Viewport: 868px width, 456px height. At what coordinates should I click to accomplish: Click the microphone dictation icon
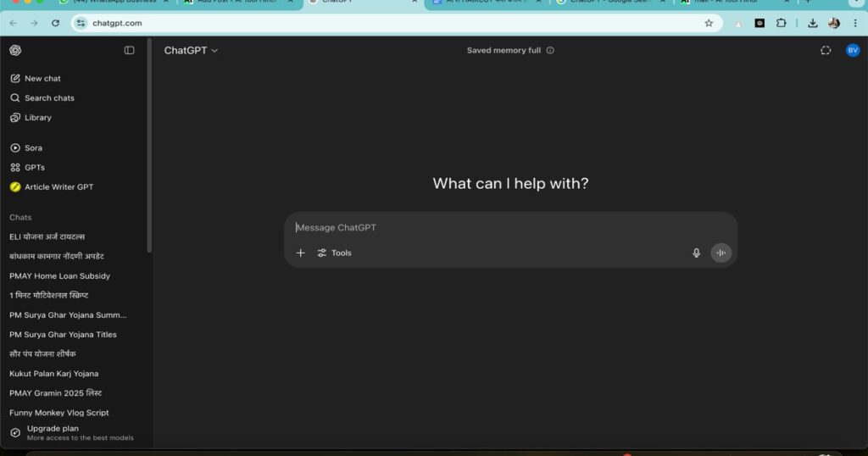697,253
